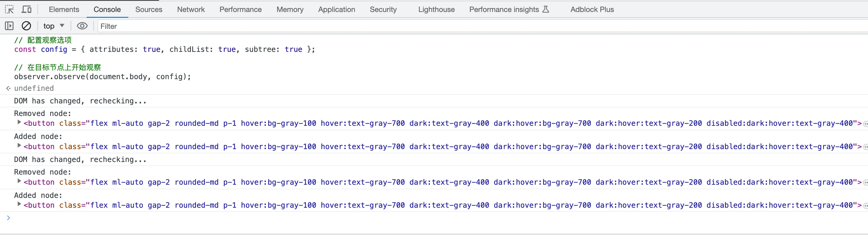The width and height of the screenshot is (868, 235).
Task: Clear the console output
Action: (x=26, y=26)
